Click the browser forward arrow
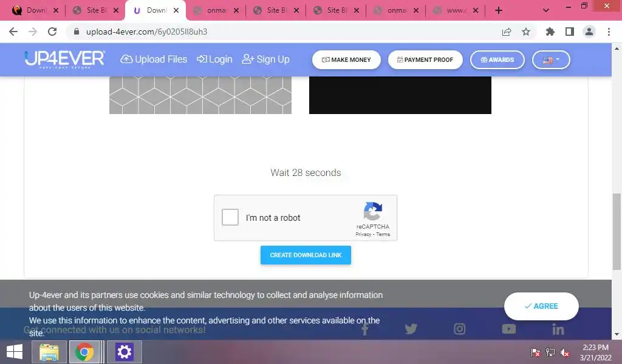 tap(33, 32)
